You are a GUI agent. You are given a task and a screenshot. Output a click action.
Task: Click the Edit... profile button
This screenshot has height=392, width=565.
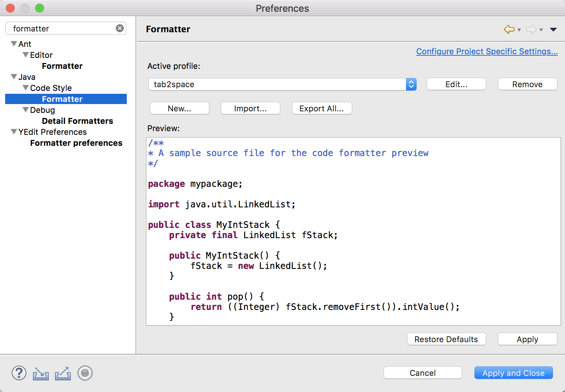(456, 84)
